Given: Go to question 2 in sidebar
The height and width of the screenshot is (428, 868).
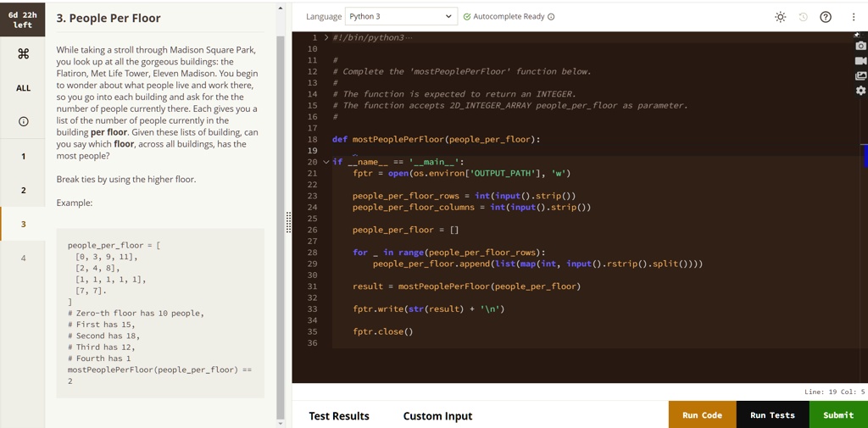Looking at the screenshot, I should 23,190.
